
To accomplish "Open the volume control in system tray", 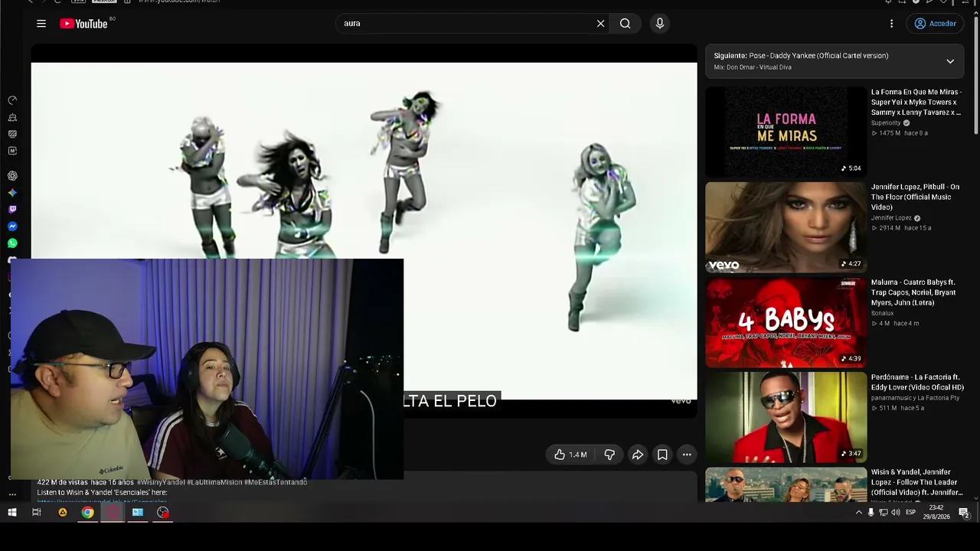I will tap(896, 513).
